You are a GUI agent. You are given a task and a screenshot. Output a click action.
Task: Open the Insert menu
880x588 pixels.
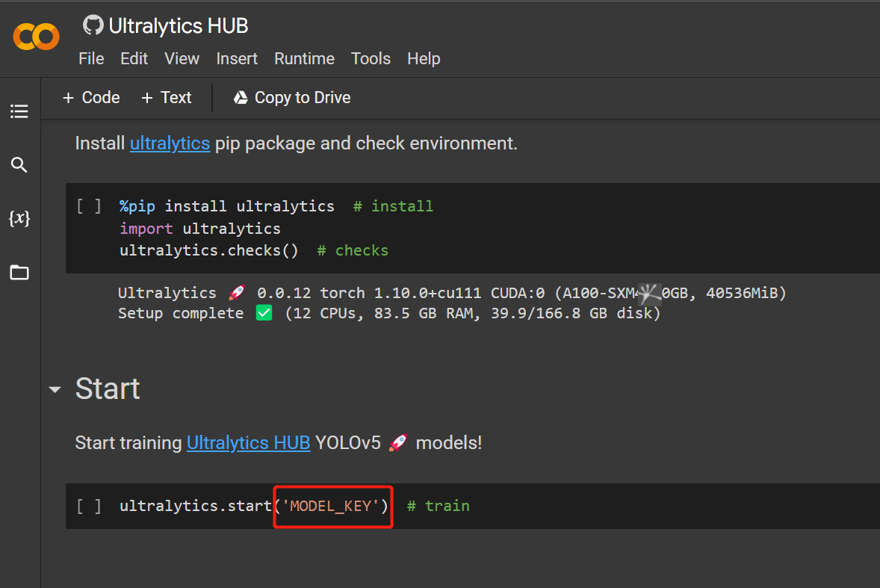237,58
